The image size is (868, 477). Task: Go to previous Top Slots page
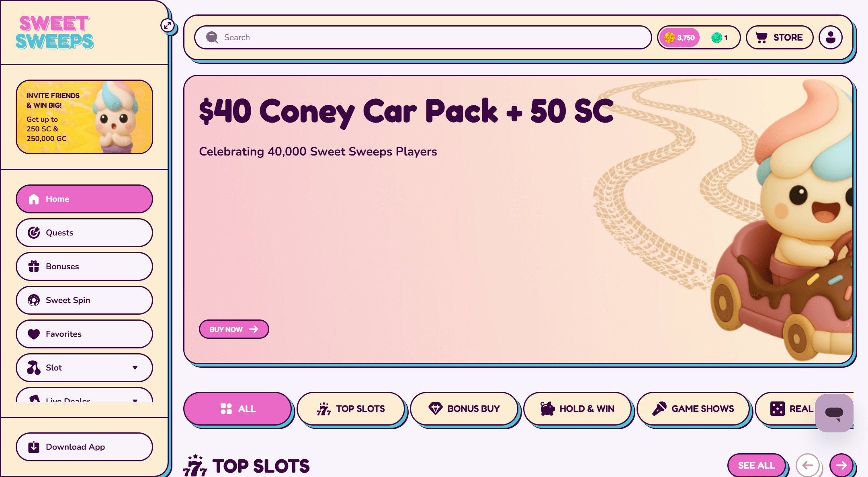pyautogui.click(x=807, y=465)
